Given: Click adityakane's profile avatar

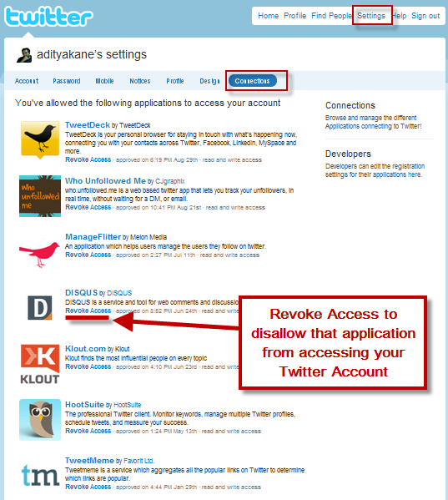Looking at the screenshot, I should pyautogui.click(x=24, y=55).
